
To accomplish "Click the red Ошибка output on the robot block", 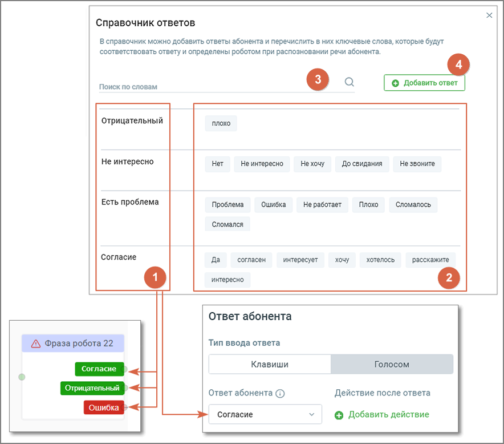I will click(104, 407).
